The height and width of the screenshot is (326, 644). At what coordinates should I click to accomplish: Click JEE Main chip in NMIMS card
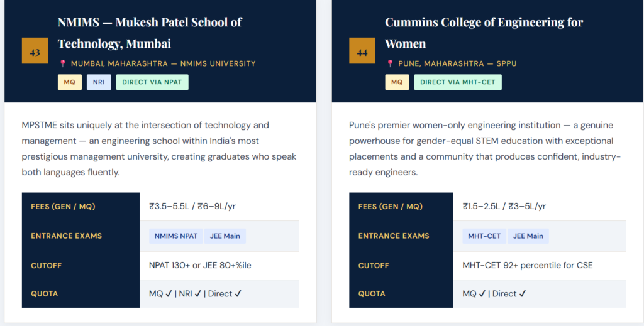coord(225,236)
